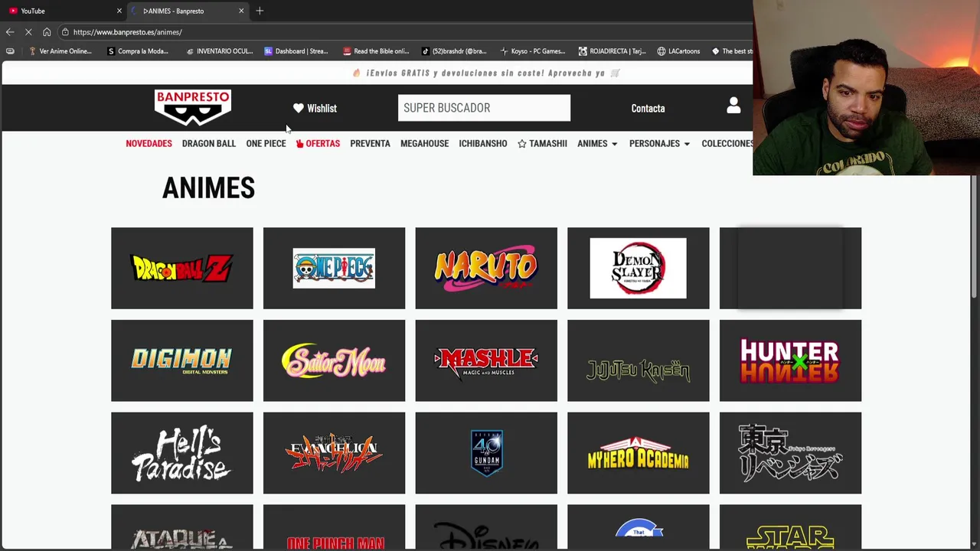Open the Demon Slayer anime tile
This screenshot has width=980, height=551.
(x=639, y=268)
